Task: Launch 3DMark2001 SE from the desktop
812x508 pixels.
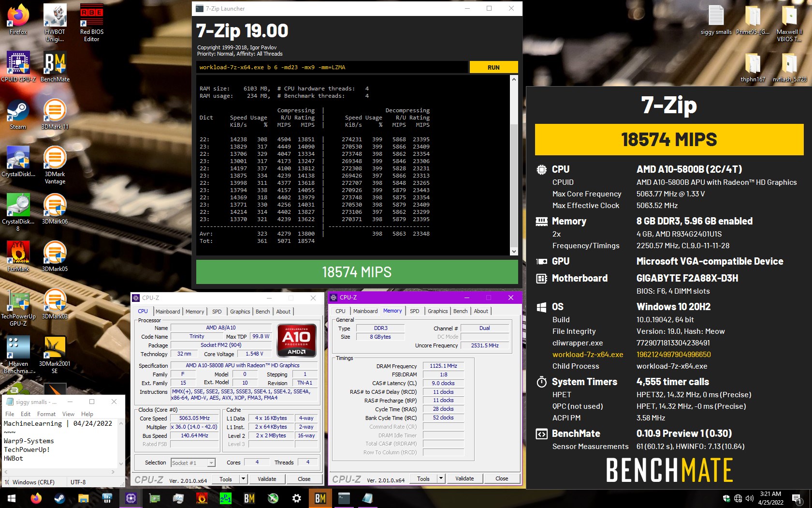Action: (55, 355)
